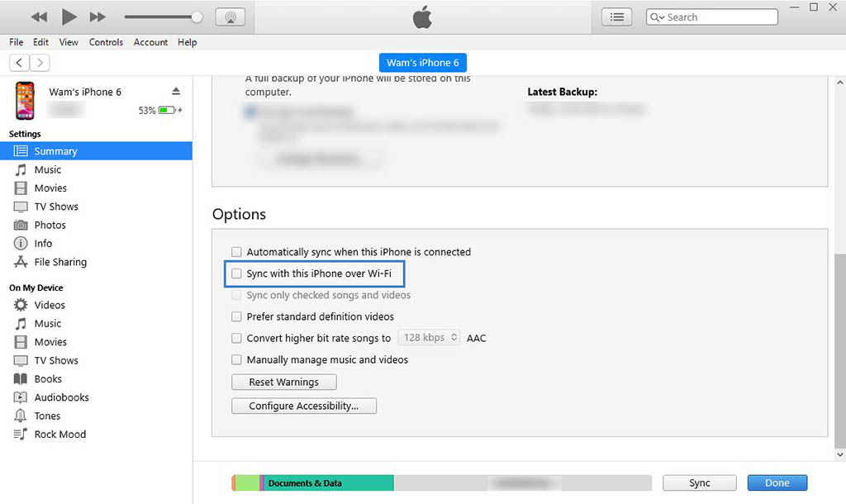Enable Prefer standard definition videos

[236, 316]
